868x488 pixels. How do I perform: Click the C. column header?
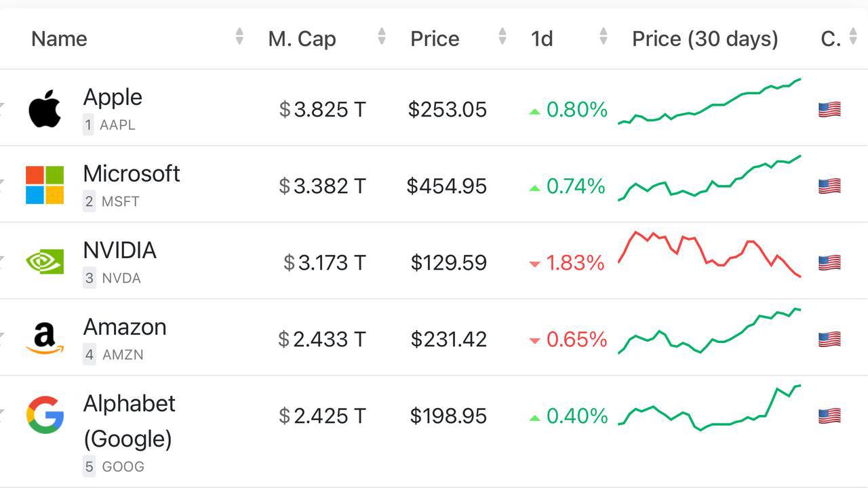[x=831, y=39]
